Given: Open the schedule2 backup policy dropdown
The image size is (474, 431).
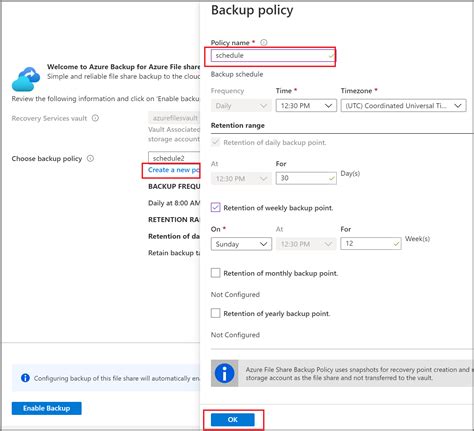Looking at the screenshot, I should [174, 158].
